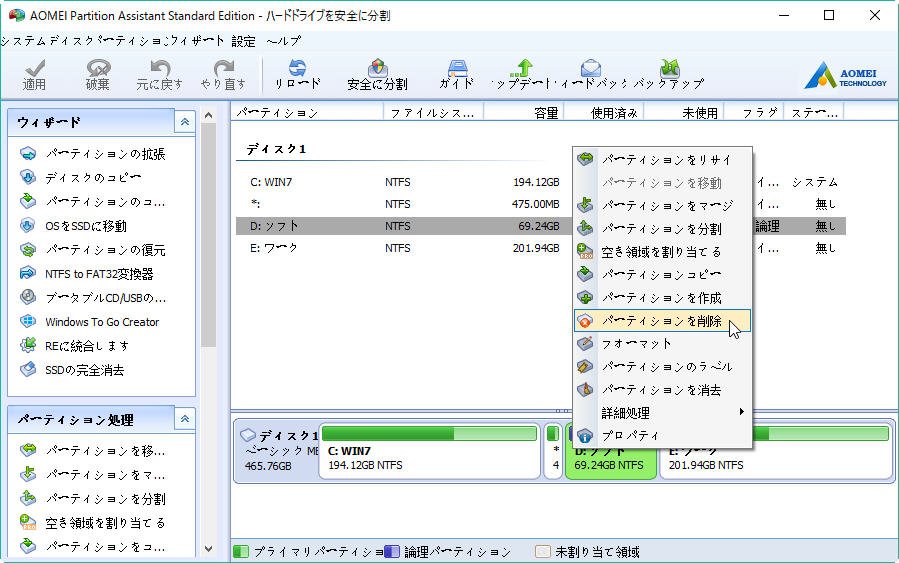Open NTFS to FAT32変換器
Image resolution: width=899 pixels, height=563 pixels.
86,274
